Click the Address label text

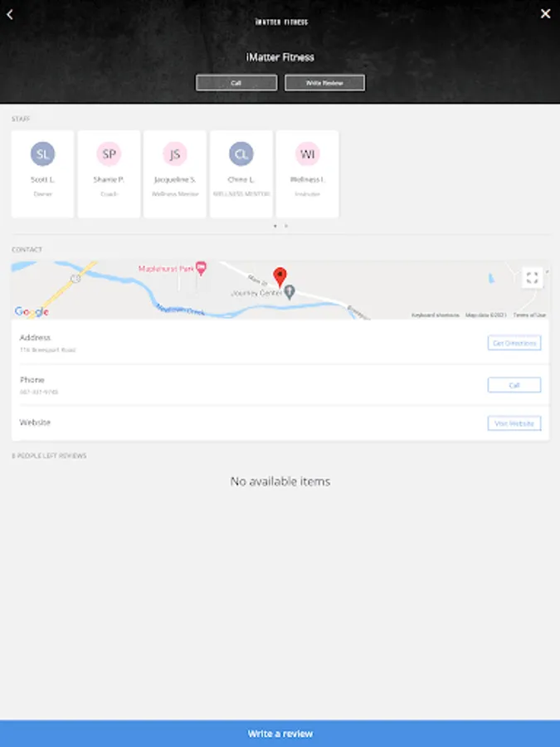35,337
